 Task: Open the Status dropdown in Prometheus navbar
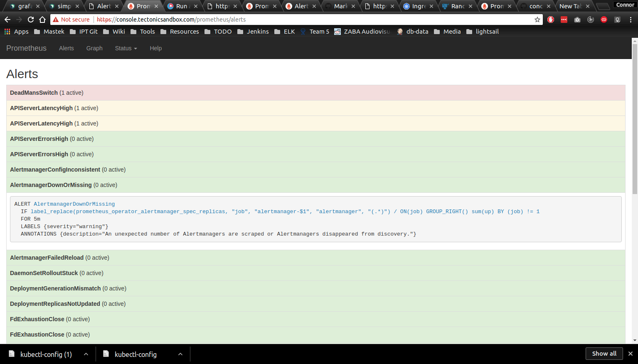(x=126, y=48)
